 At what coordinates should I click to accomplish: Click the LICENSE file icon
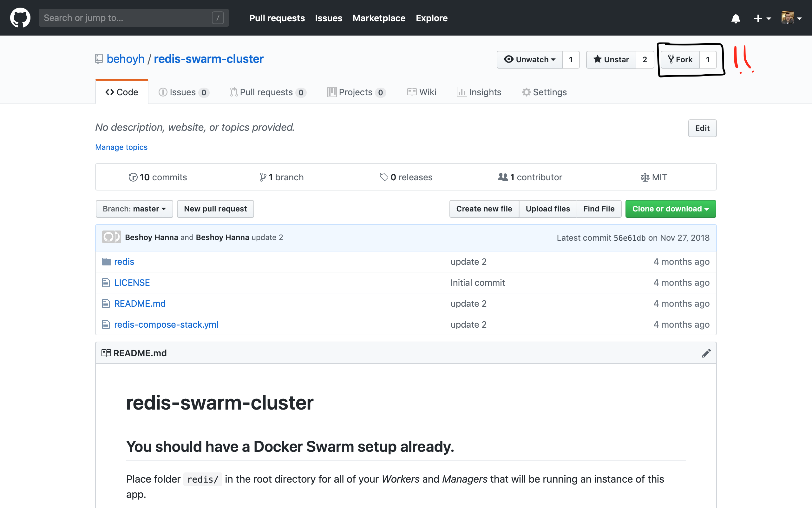pos(106,283)
